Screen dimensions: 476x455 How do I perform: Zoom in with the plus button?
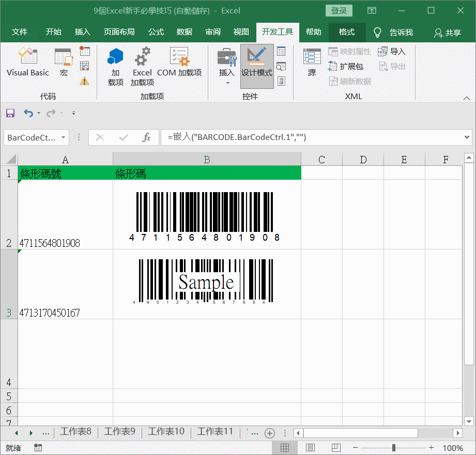[x=432, y=448]
